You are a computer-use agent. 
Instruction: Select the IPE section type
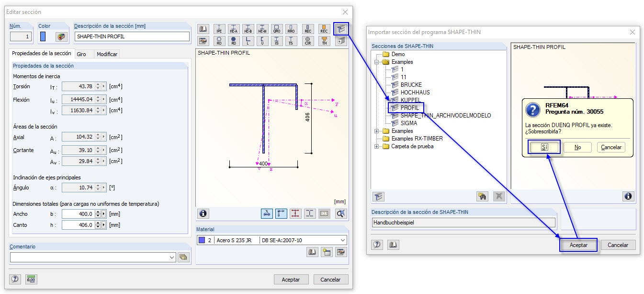[219, 29]
